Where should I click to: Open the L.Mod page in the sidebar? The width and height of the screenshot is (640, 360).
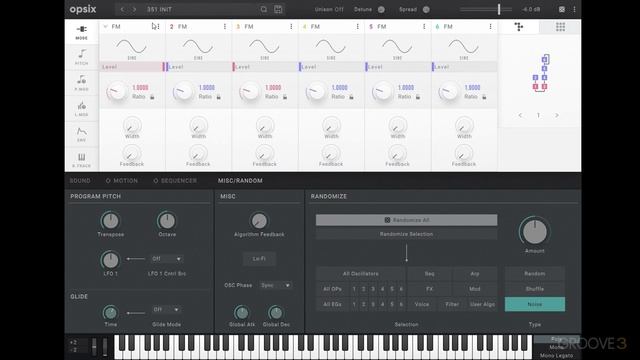point(82,108)
